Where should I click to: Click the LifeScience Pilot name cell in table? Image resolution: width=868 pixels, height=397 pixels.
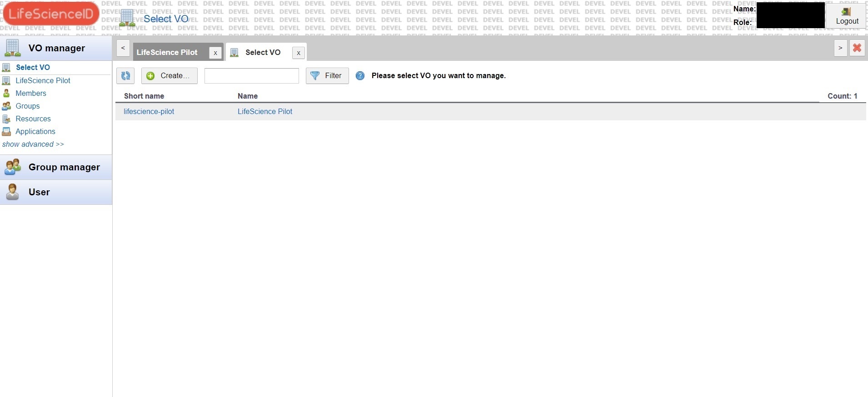[265, 111]
